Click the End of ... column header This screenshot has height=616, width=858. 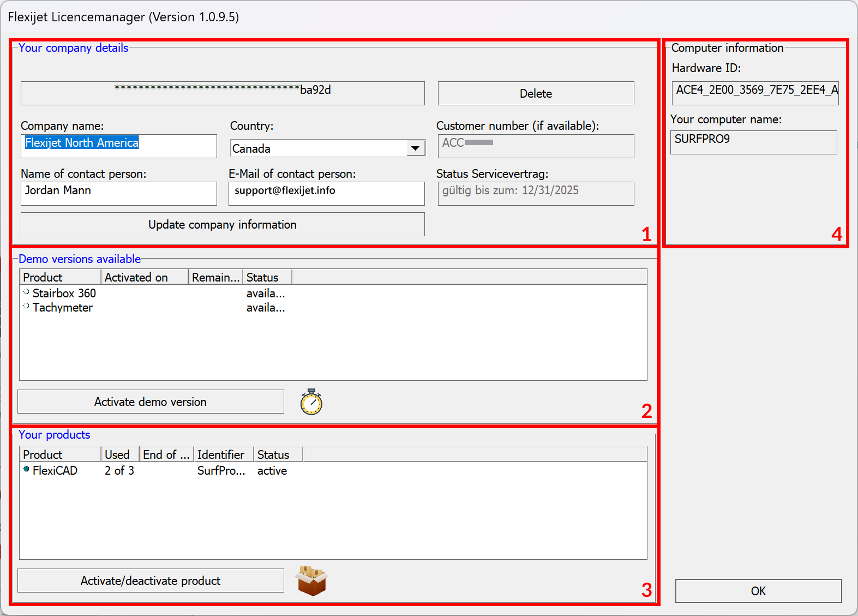click(x=166, y=454)
